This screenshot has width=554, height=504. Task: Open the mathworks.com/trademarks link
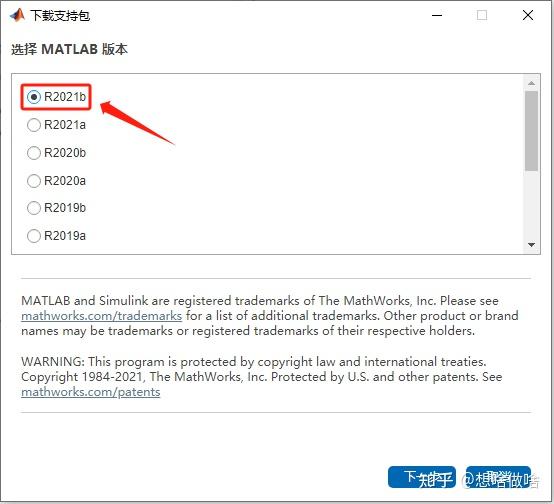102,316
